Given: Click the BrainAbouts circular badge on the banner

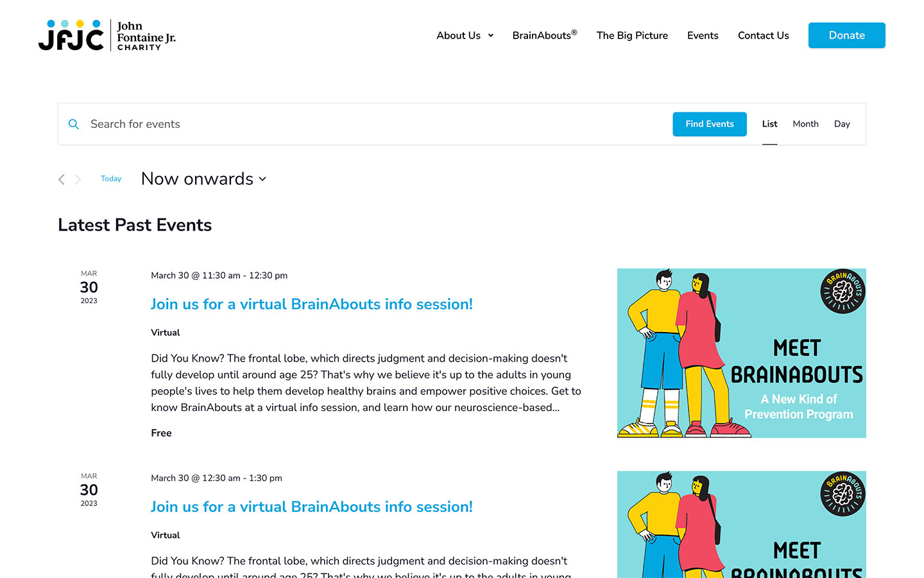Looking at the screenshot, I should click(843, 292).
